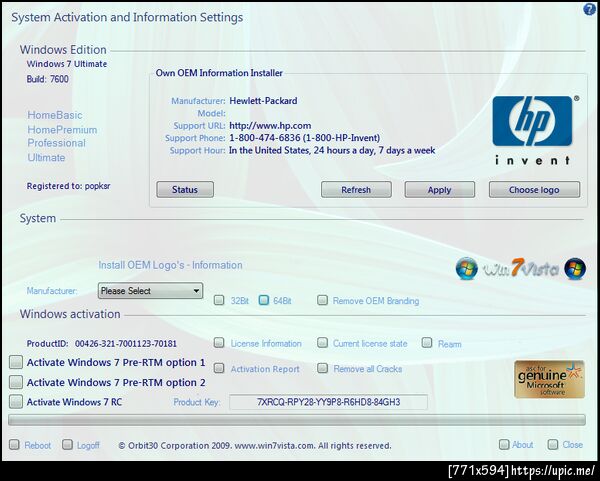The width and height of the screenshot is (600, 481).
Task: Click the empty Model field label
Action: coord(211,113)
